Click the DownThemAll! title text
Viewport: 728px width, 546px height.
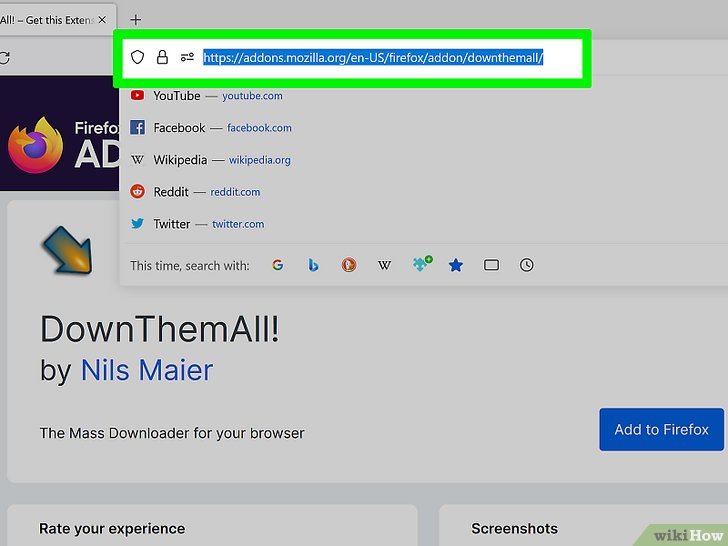click(160, 329)
